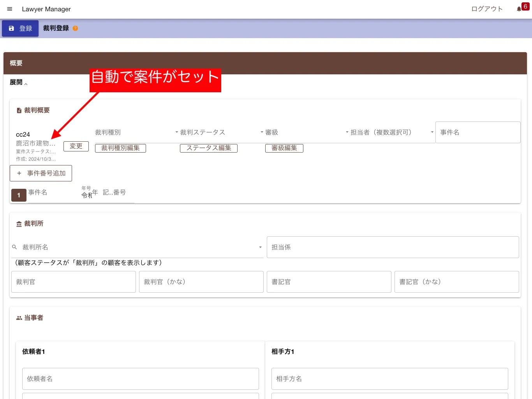The image size is (532, 399).
Task: Click the 登録 save button
Action: tap(20, 28)
